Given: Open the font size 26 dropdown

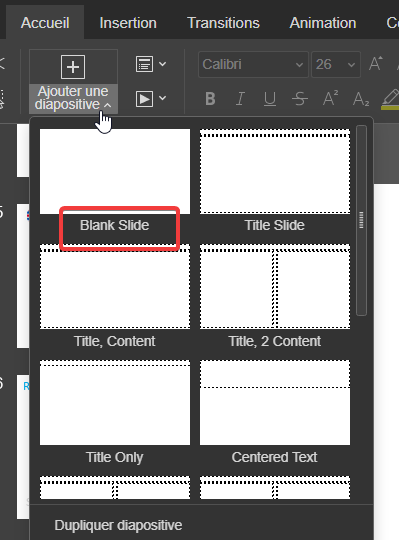Looking at the screenshot, I should tap(336, 64).
